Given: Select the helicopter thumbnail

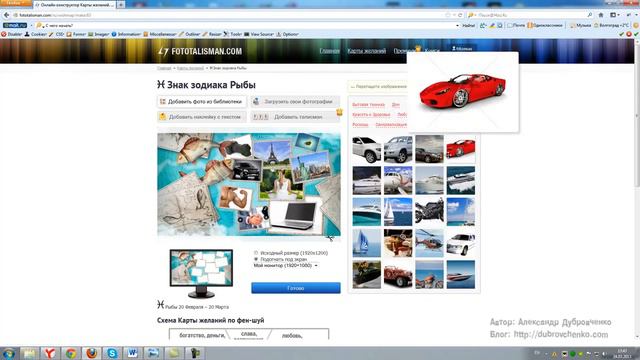Looking at the screenshot, I should (429, 243).
